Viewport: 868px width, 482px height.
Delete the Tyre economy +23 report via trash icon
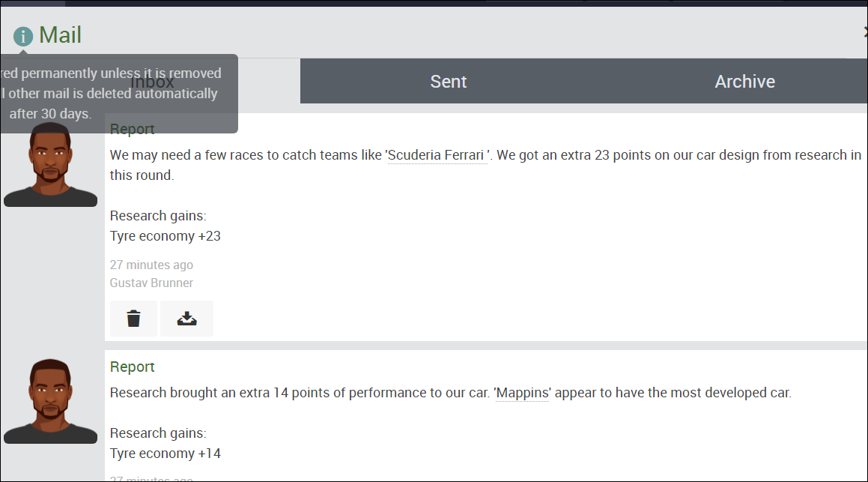[x=133, y=319]
